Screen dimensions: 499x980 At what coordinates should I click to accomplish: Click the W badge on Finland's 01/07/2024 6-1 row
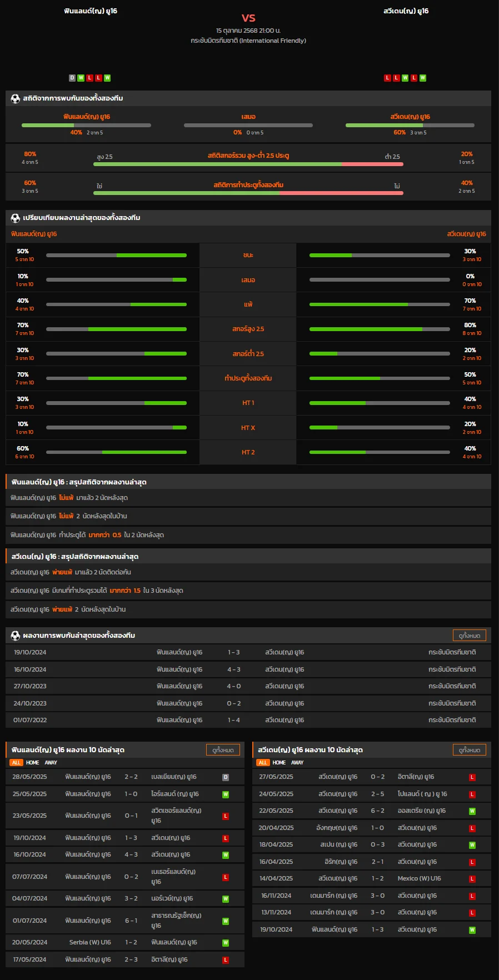click(226, 921)
